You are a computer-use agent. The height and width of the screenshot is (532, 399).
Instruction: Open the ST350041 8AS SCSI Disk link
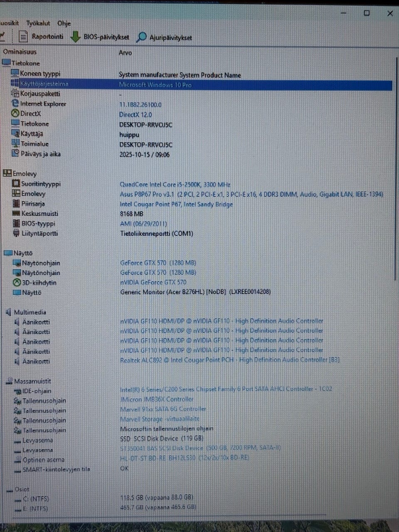coord(201,448)
